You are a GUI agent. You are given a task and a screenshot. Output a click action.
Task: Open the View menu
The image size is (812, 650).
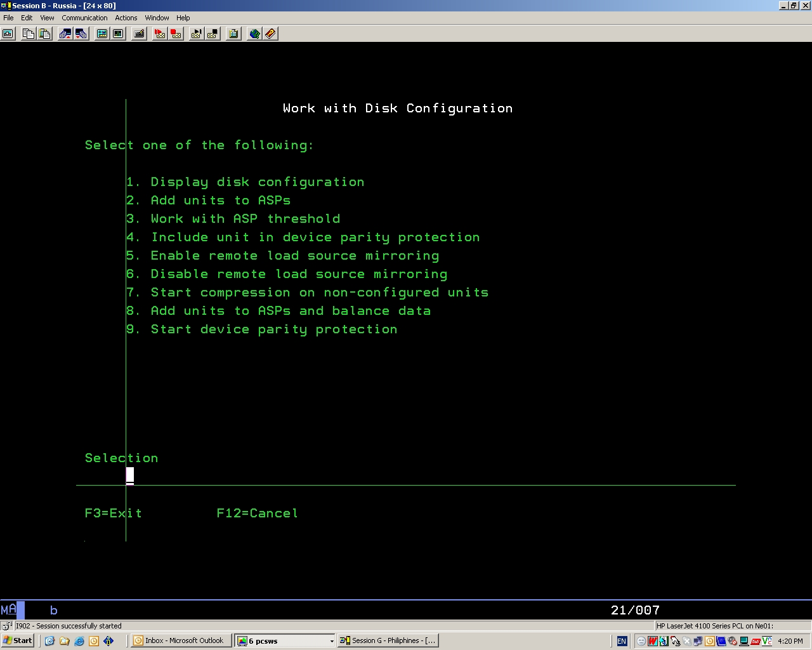pos(47,18)
